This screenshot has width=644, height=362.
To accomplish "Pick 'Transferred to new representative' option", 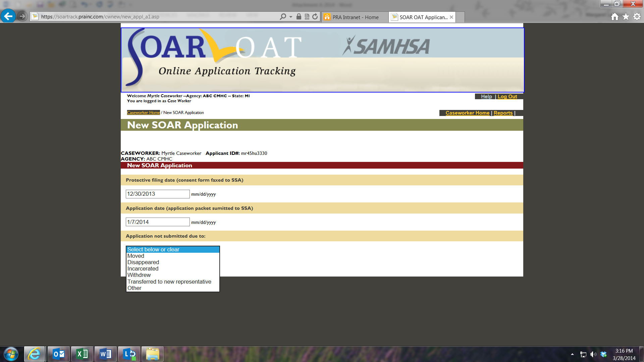I will pos(169,282).
